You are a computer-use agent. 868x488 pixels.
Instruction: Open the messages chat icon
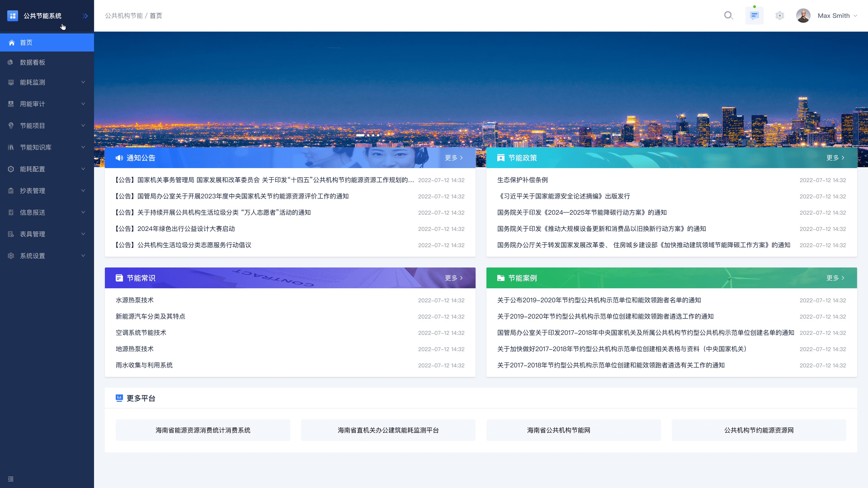(754, 16)
